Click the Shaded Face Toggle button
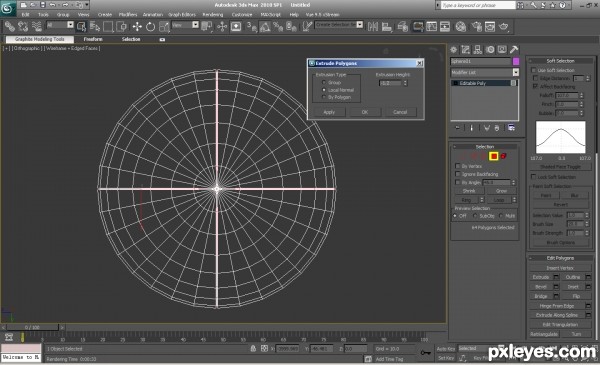 [x=560, y=167]
